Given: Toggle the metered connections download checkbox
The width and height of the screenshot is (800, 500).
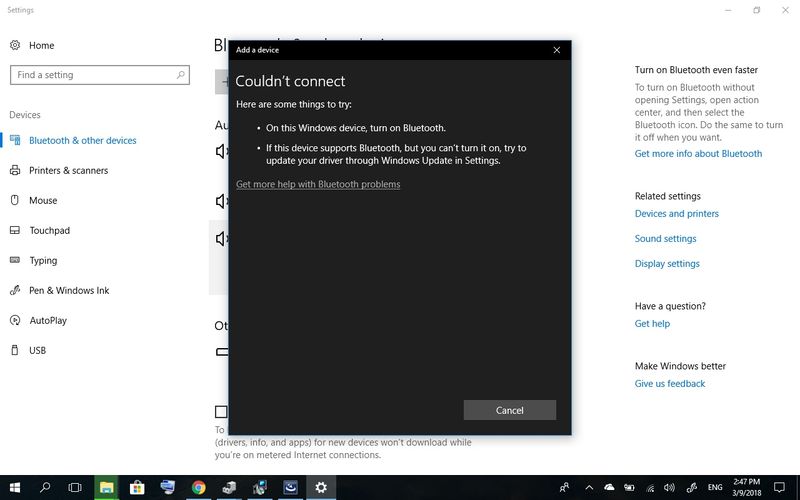Looking at the screenshot, I should tap(221, 411).
